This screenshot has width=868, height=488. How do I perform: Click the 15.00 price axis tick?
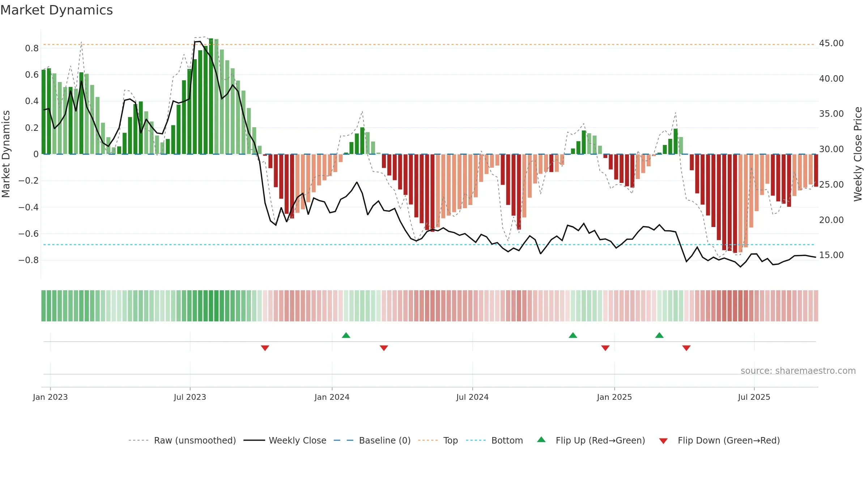(831, 255)
